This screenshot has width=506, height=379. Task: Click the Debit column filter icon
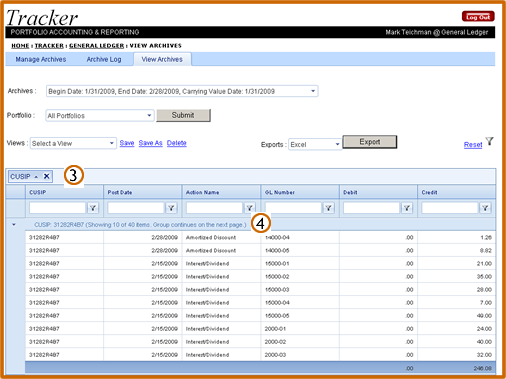pos(407,208)
